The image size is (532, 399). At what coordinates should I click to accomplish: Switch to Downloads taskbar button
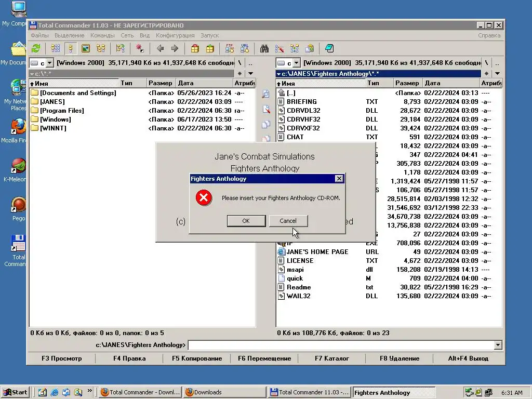coord(224,393)
